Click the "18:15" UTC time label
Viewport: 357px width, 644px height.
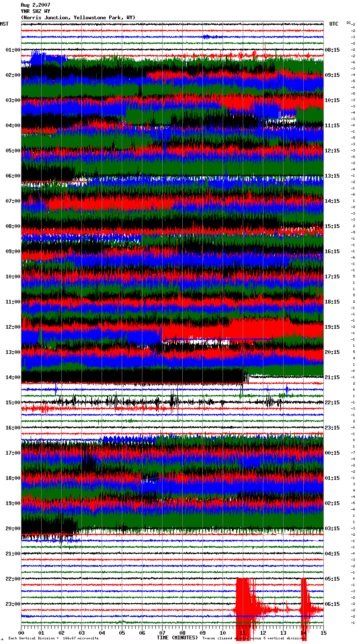point(332,302)
